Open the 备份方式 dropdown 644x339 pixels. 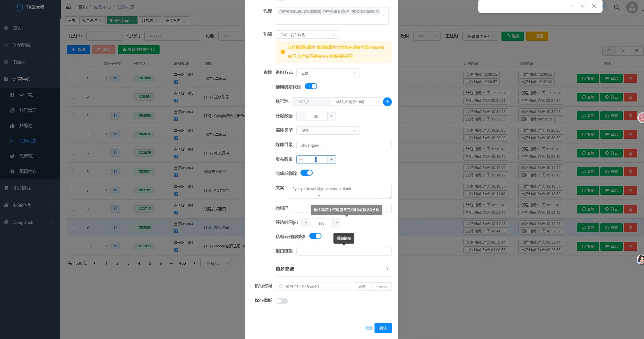click(328, 73)
